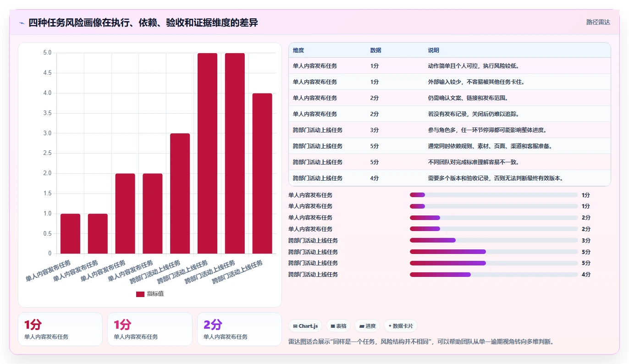
Task: Click the 3分 value beside progress bar
Action: [x=586, y=241]
